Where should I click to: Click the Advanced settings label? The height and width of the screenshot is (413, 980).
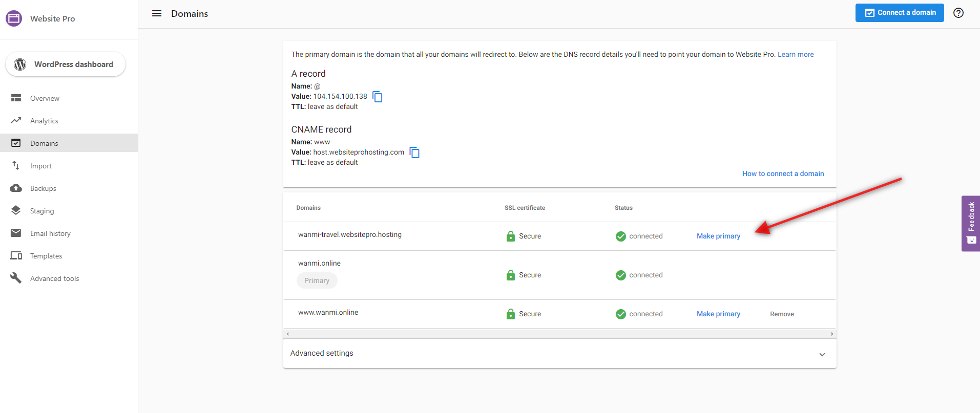tap(322, 353)
